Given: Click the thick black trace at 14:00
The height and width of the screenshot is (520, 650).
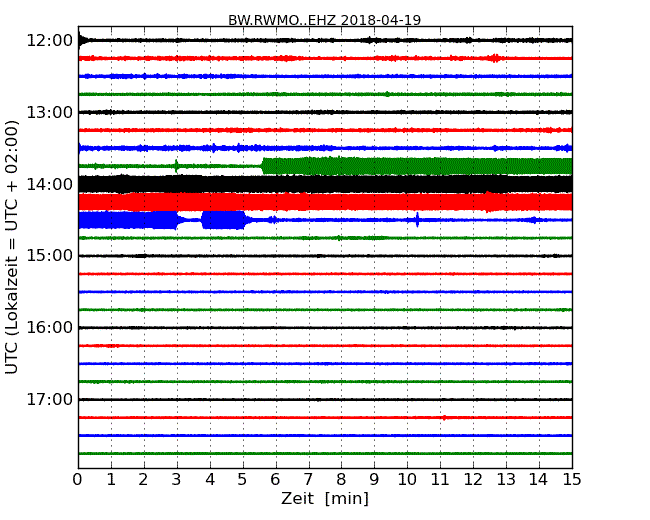Looking at the screenshot, I should [325, 184].
